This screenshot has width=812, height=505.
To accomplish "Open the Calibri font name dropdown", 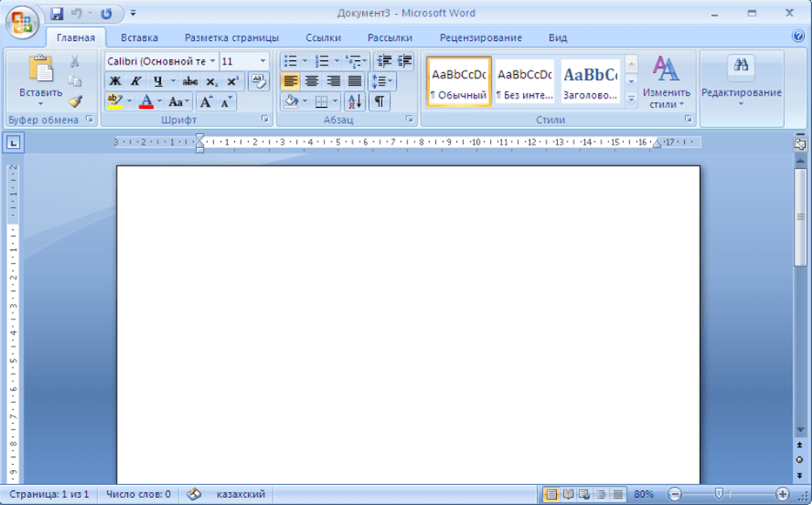I will tap(211, 61).
